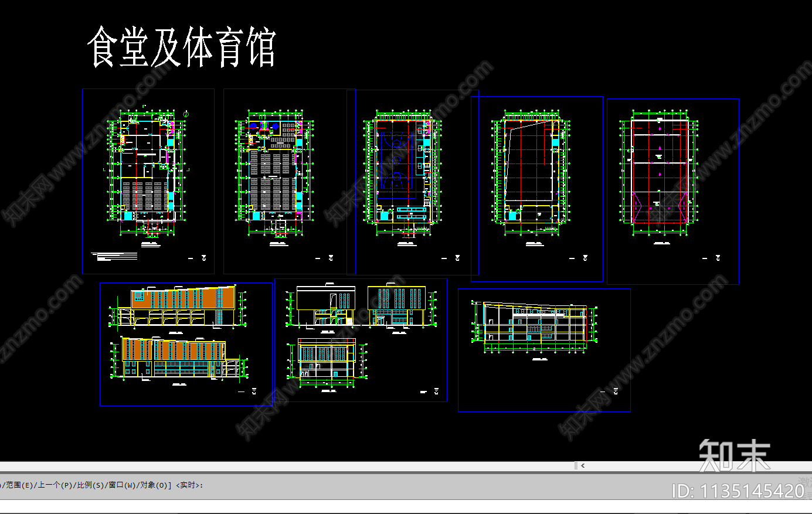Choose the 比例(S) command option

(x=91, y=485)
